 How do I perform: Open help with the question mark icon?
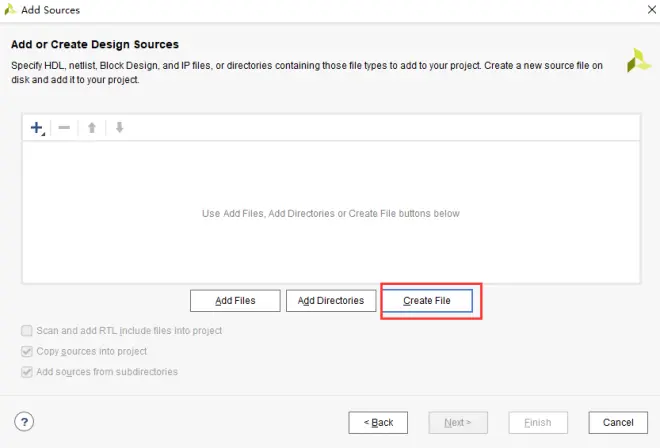tap(24, 421)
